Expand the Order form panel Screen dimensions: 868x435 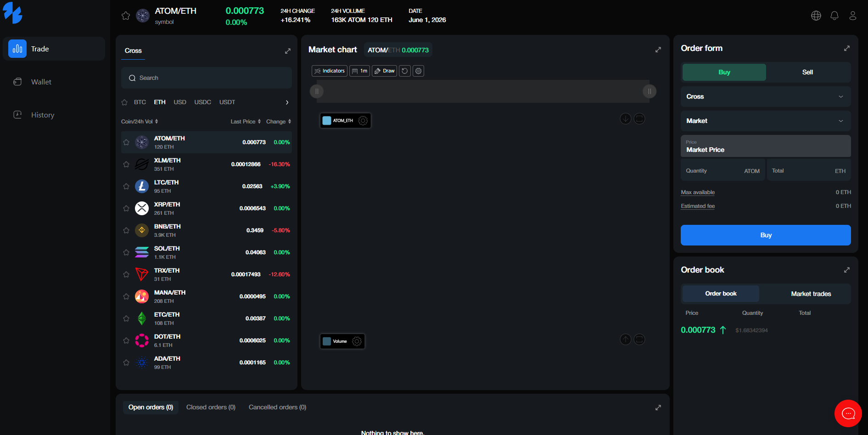pyautogui.click(x=847, y=48)
